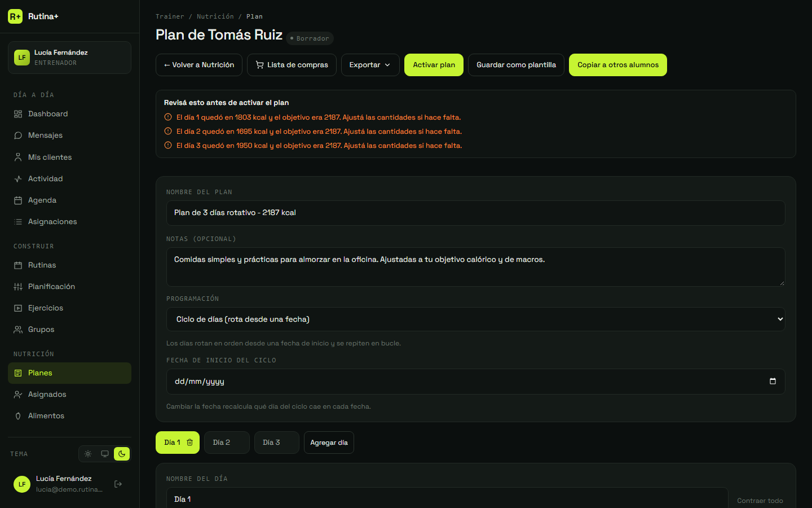
Task: Open the Lista de compras
Action: 292,65
